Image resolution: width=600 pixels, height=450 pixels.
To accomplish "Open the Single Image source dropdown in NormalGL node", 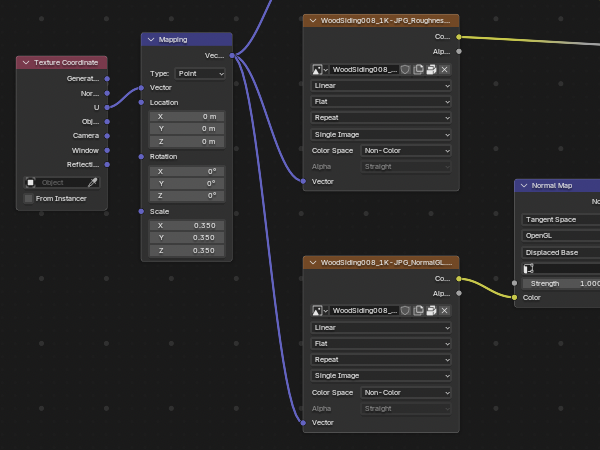I will (381, 376).
